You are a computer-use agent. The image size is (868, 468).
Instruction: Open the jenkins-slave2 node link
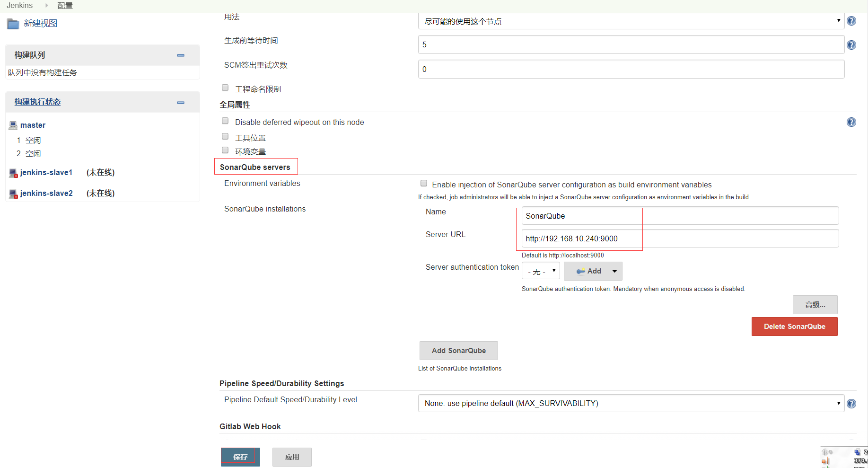[46, 193]
